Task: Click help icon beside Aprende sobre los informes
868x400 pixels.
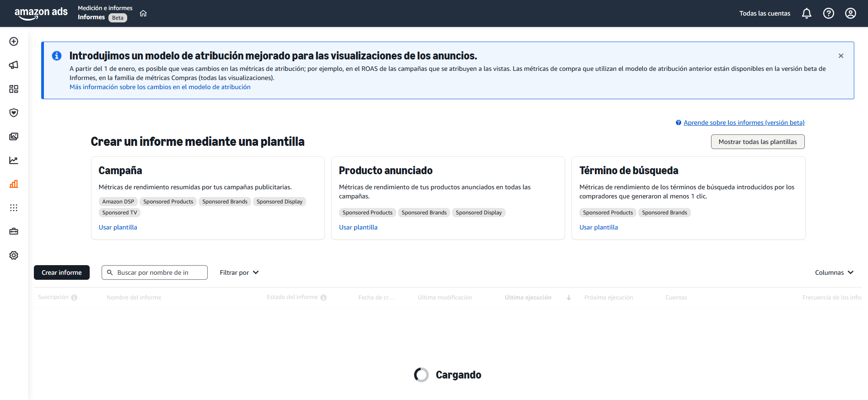Action: (x=679, y=123)
